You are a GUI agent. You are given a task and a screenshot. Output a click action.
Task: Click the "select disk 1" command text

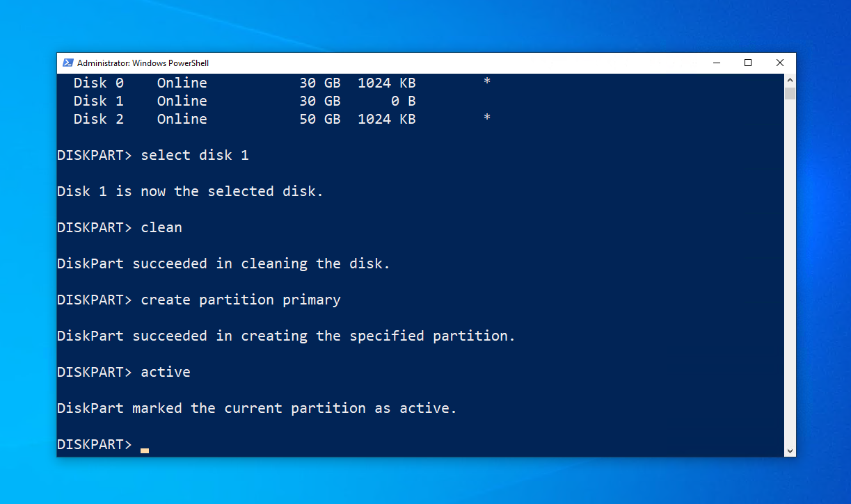[194, 155]
